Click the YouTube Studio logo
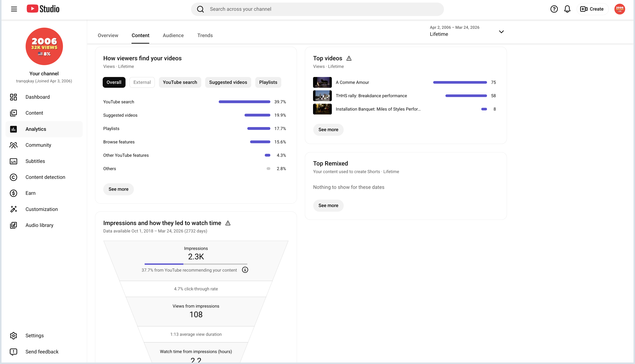Viewport: 635px width, 364px height. (x=43, y=9)
